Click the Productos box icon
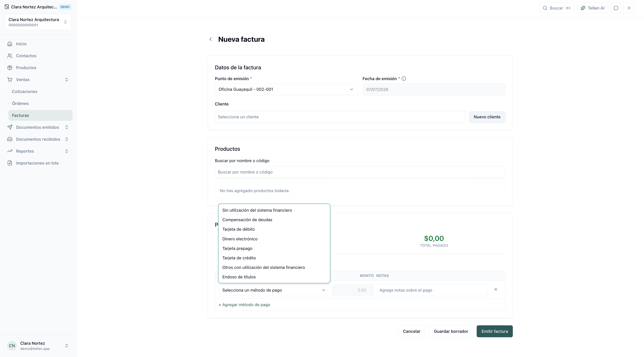644x357 pixels. [x=10, y=68]
